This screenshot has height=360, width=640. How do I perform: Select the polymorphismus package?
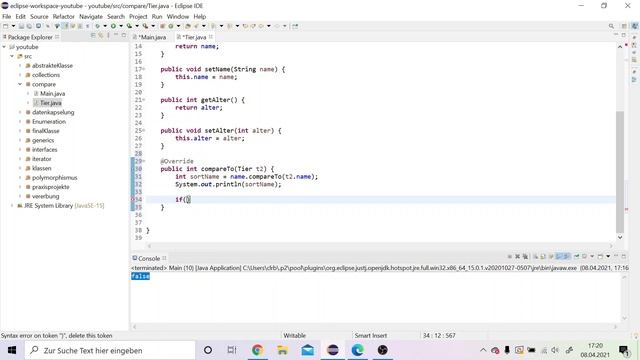pos(55,178)
